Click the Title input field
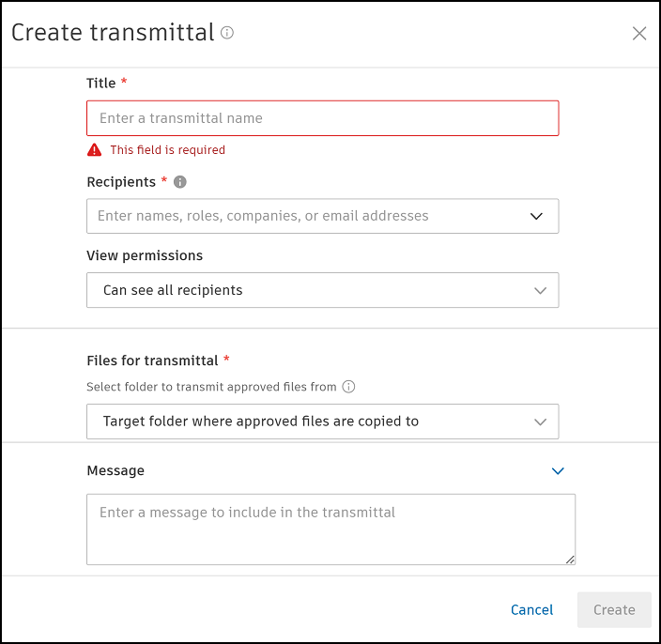The width and height of the screenshot is (661, 644). coord(322,118)
